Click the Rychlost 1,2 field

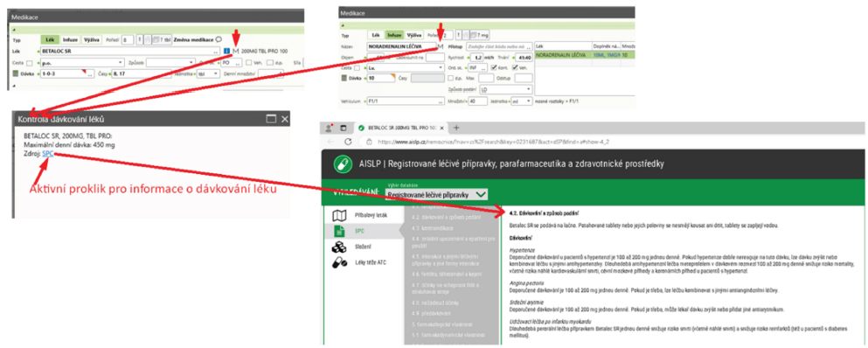click(476, 58)
